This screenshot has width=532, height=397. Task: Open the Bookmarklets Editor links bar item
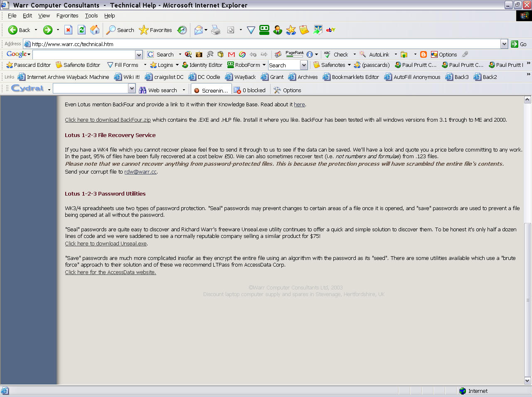click(351, 77)
